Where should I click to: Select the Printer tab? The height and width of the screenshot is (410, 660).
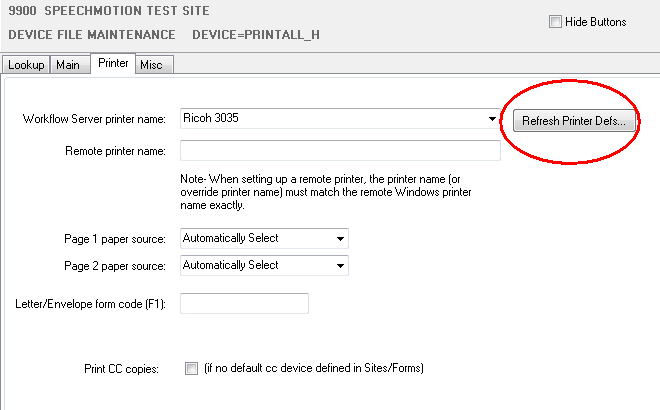click(112, 64)
